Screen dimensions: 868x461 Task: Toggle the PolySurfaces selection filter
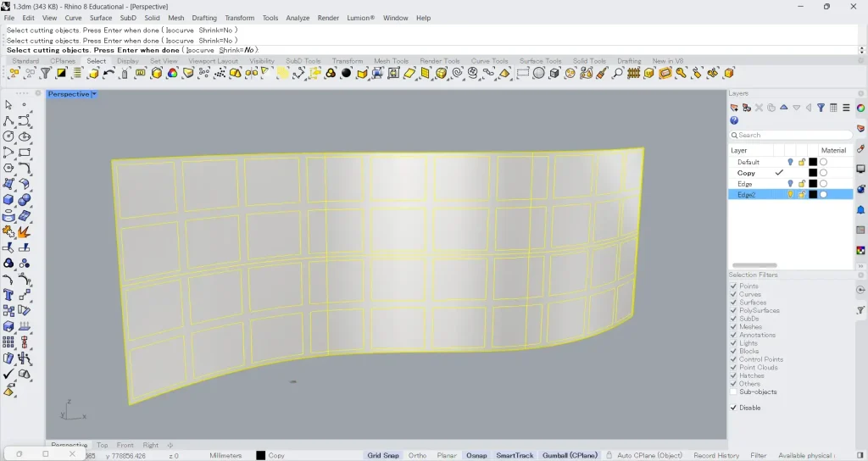click(x=733, y=310)
